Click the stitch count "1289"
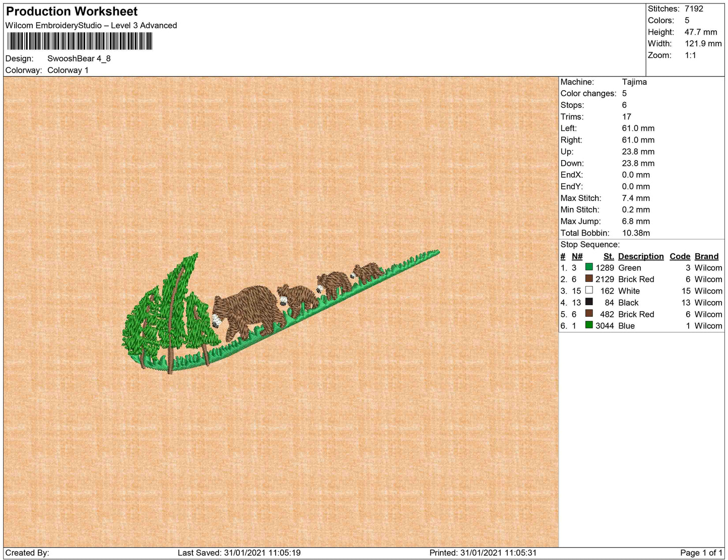Screen dimensions: 728x560 pyautogui.click(x=605, y=267)
